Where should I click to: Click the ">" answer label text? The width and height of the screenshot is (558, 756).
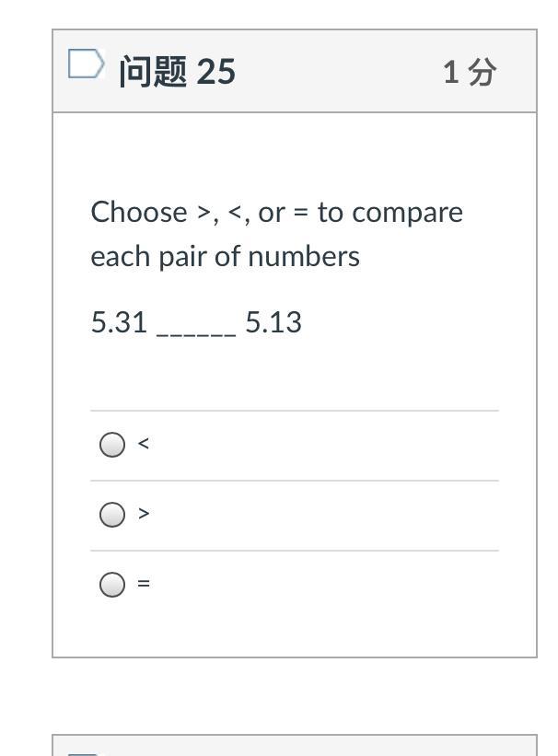click(x=143, y=514)
